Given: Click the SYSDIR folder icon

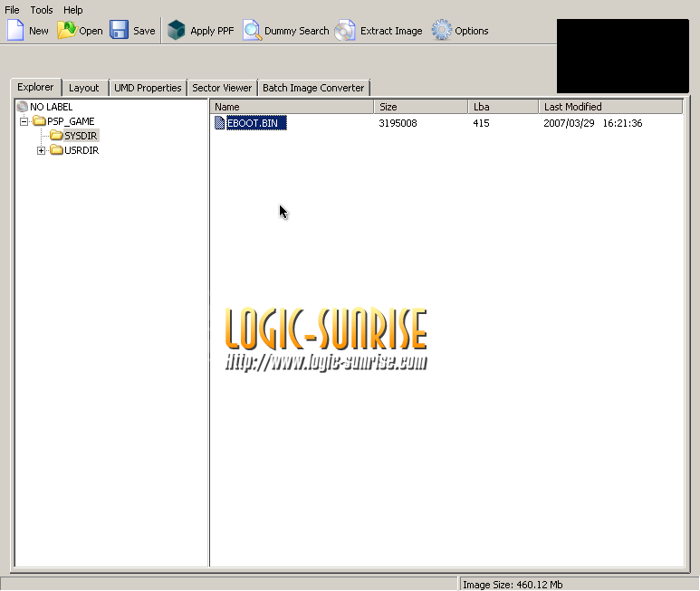Looking at the screenshot, I should point(56,135).
